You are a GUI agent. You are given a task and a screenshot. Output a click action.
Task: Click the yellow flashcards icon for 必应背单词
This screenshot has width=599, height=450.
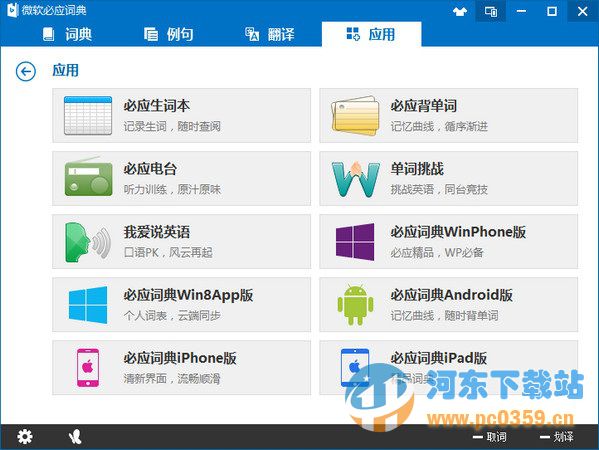(355, 115)
